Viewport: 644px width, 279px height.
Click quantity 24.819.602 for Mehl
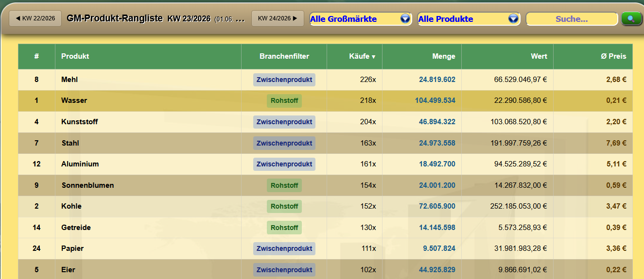point(437,80)
